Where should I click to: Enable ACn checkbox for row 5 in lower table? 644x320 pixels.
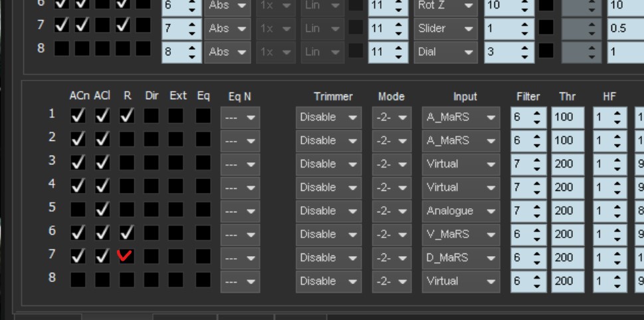click(x=78, y=210)
